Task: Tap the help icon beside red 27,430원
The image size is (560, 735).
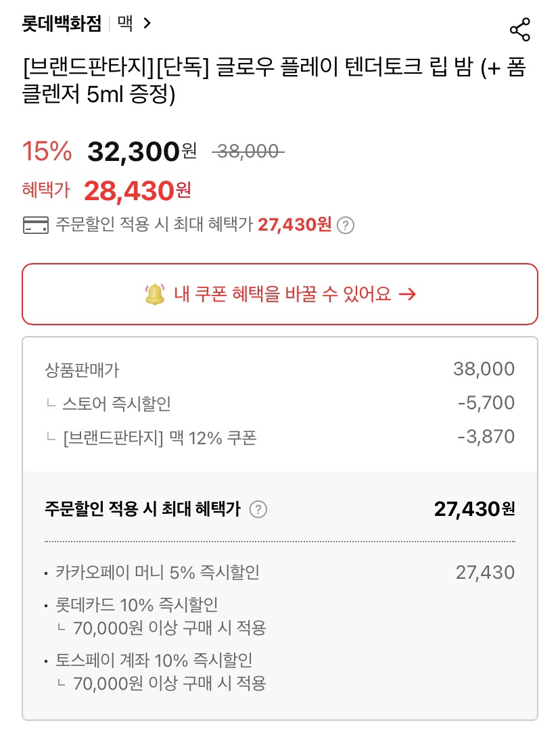Action: coord(345,225)
